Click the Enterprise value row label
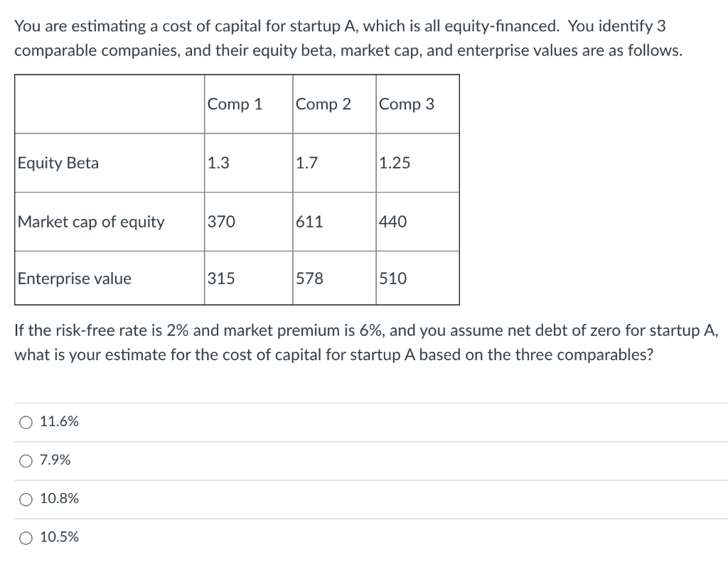Image resolution: width=728 pixels, height=562 pixels. 74,279
